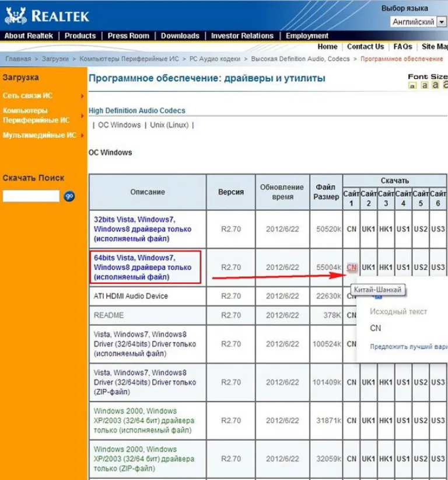Click Высокая Definition Audio, Codecs breadcrumb
The image size is (448, 480).
(300, 59)
